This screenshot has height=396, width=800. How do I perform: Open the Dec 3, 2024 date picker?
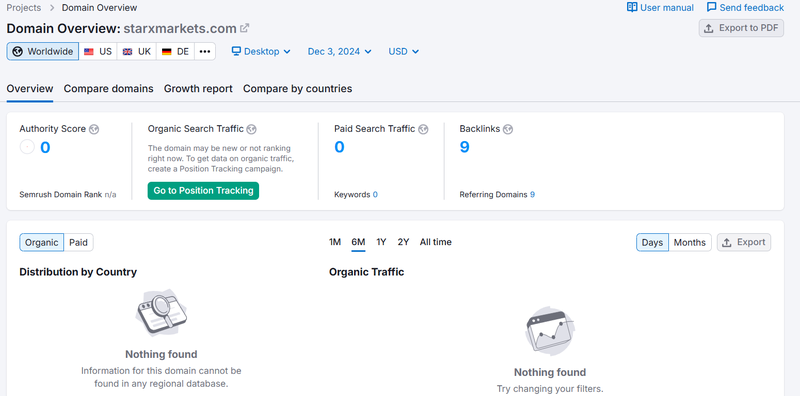(x=340, y=52)
